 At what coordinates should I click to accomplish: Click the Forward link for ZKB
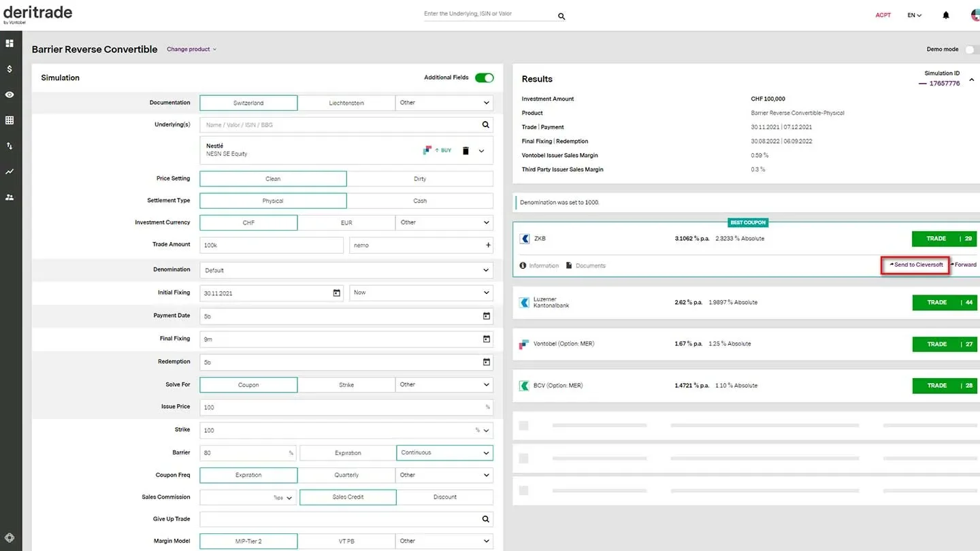[x=964, y=265]
